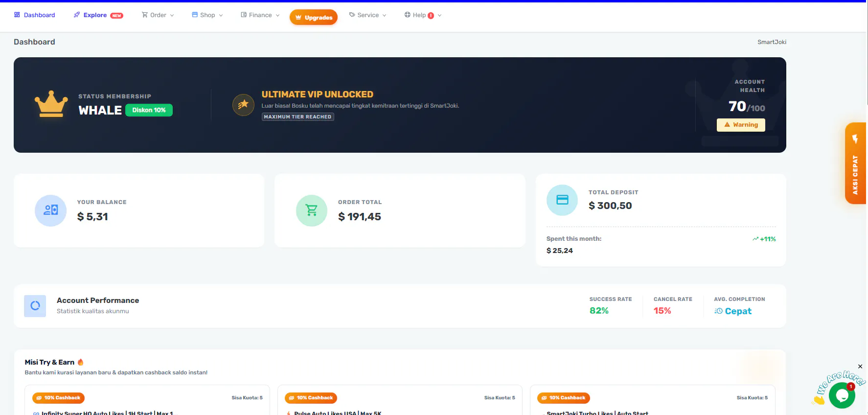Click the total deposit $ 300,50
Image resolution: width=868 pixels, height=415 pixels.
pyautogui.click(x=610, y=206)
